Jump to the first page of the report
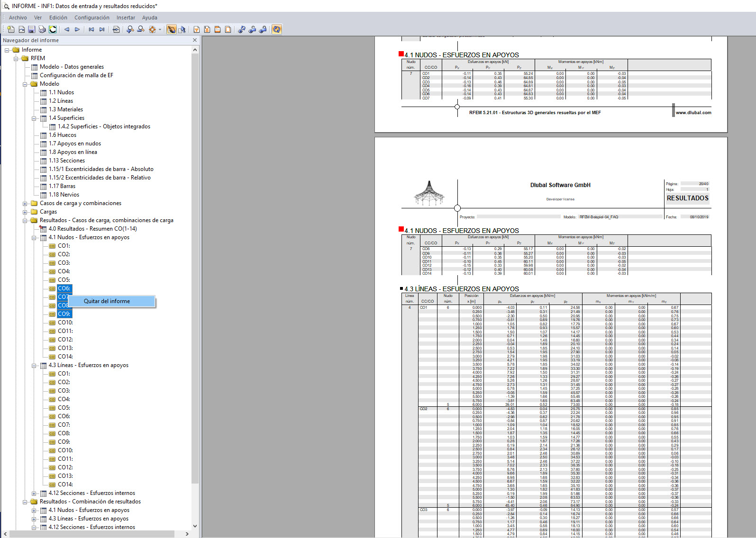The height and width of the screenshot is (538, 756). [x=91, y=29]
